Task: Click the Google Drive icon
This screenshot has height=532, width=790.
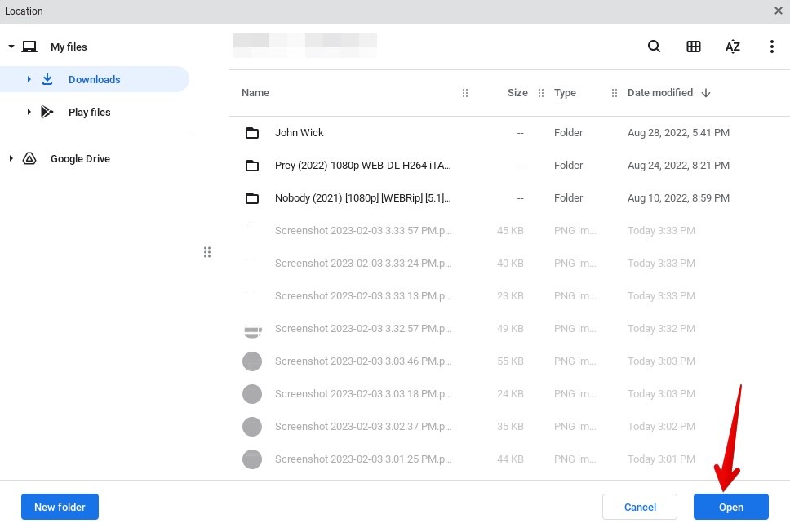Action: coord(30,158)
